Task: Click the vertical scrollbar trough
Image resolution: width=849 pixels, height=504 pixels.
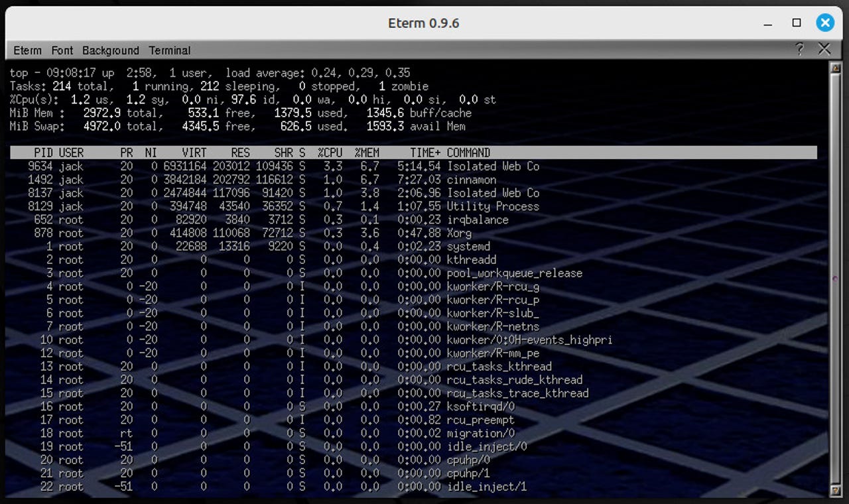Action: point(836,279)
